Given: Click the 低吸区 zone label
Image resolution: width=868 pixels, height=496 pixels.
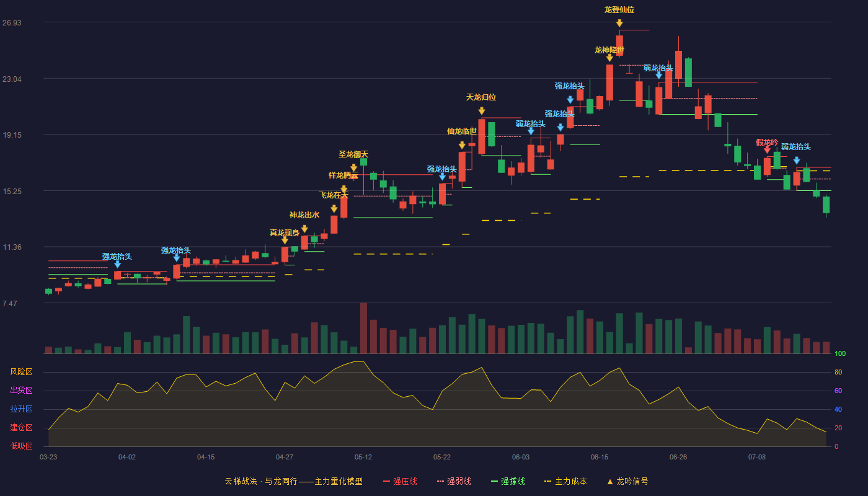Looking at the screenshot, I should (22, 446).
